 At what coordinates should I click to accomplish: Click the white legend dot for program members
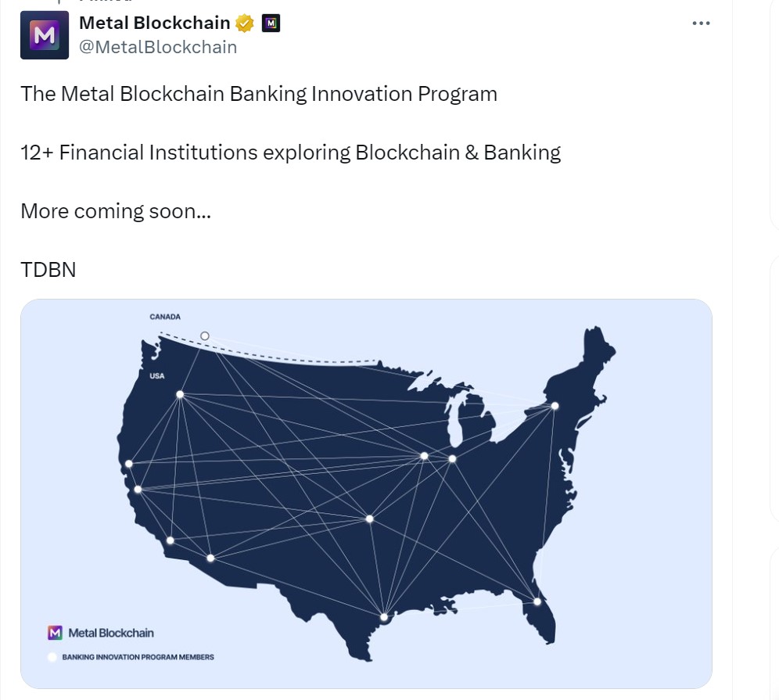point(52,657)
